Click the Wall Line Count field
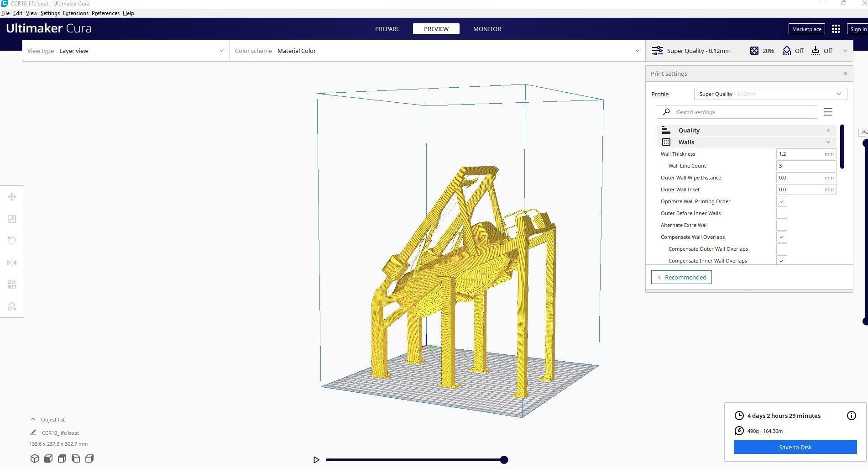868x469 pixels. [806, 166]
